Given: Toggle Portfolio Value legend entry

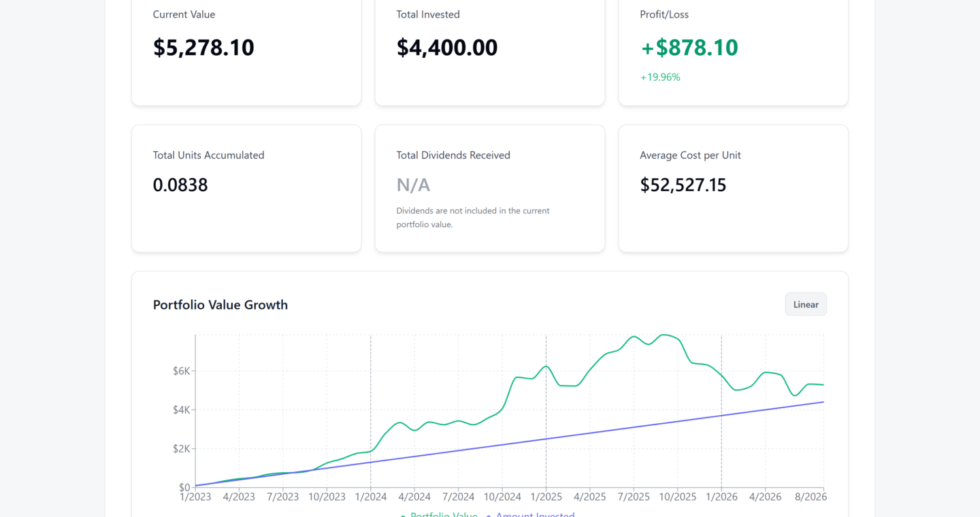Looking at the screenshot, I should (439, 515).
